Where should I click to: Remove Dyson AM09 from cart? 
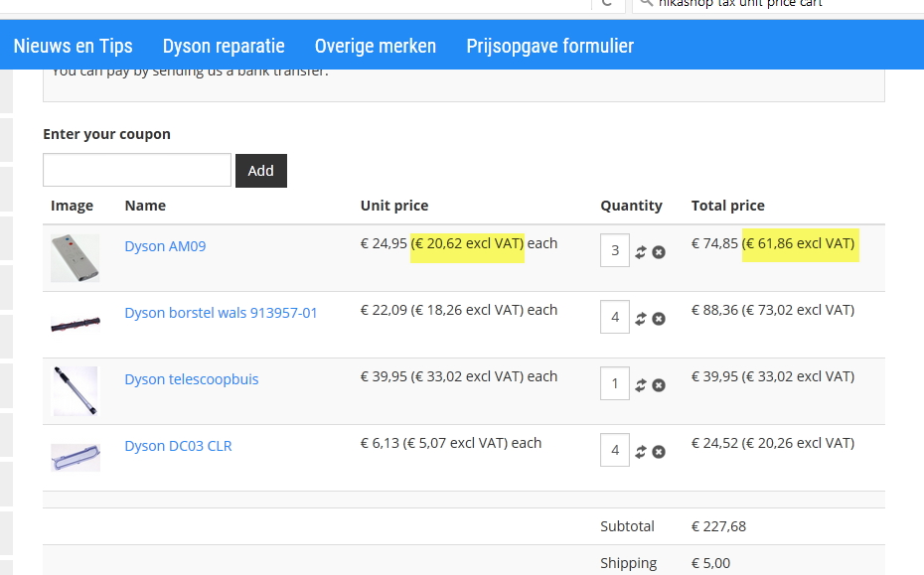point(659,252)
